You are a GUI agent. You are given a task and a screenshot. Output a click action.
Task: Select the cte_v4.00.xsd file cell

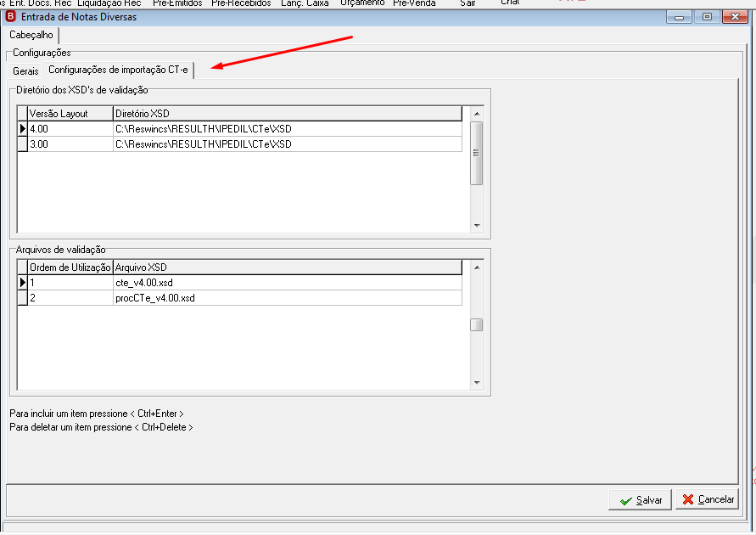click(x=288, y=283)
